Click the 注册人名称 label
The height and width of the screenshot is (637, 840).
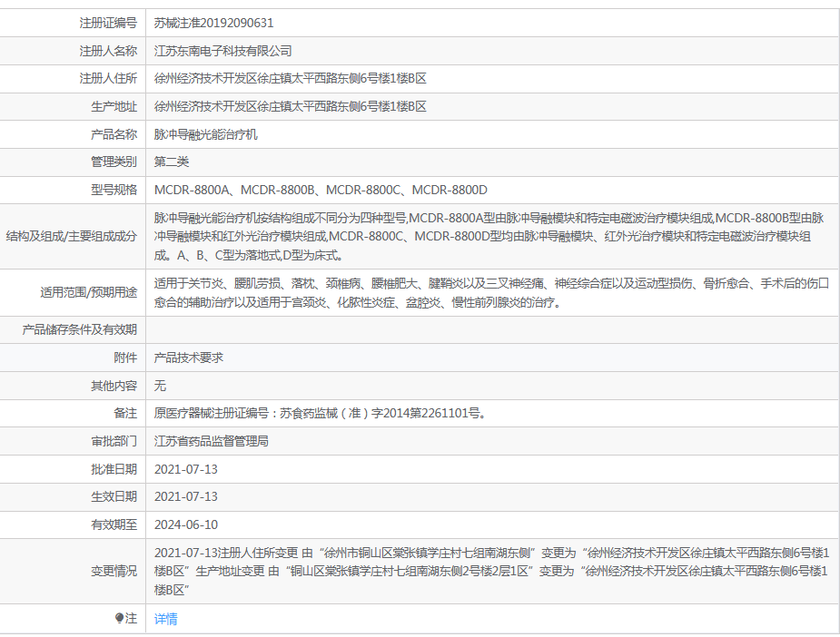pos(108,51)
